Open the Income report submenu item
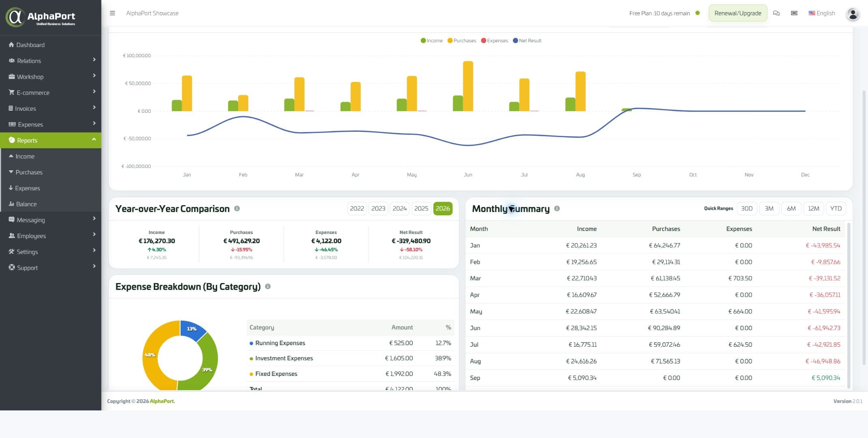868x438 pixels. (x=50, y=156)
